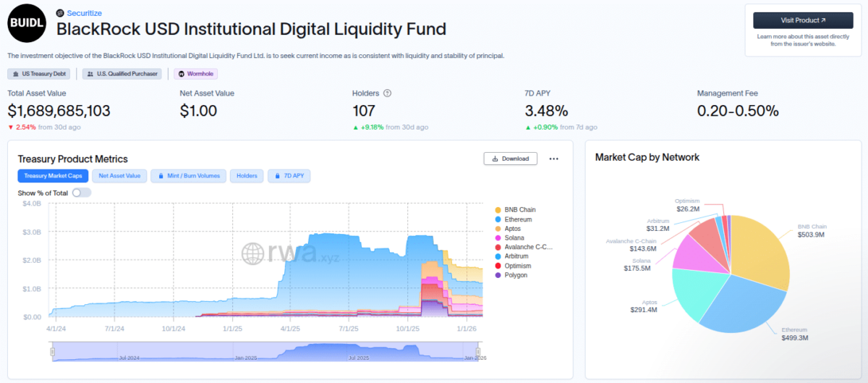Toggle the Show % of Total switch

point(81,193)
